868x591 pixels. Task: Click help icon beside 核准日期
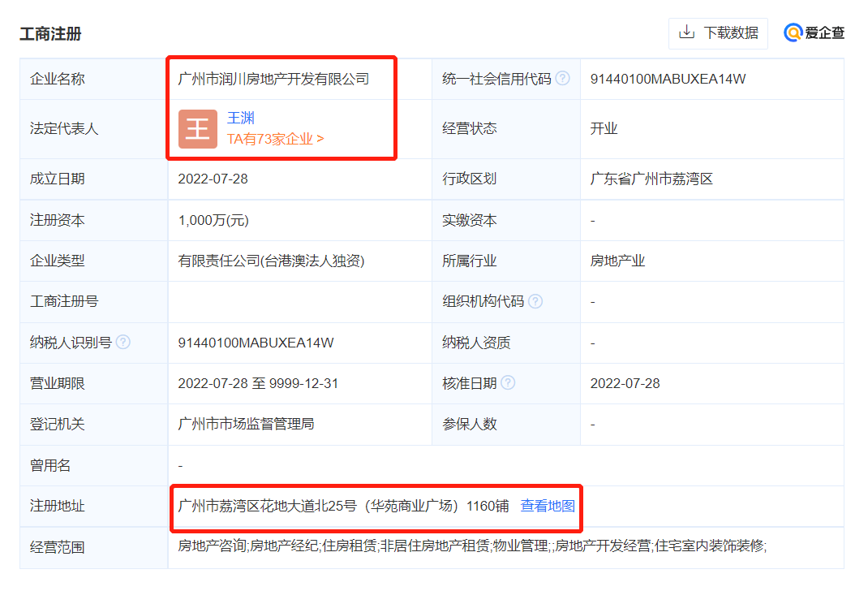pyautogui.click(x=508, y=382)
